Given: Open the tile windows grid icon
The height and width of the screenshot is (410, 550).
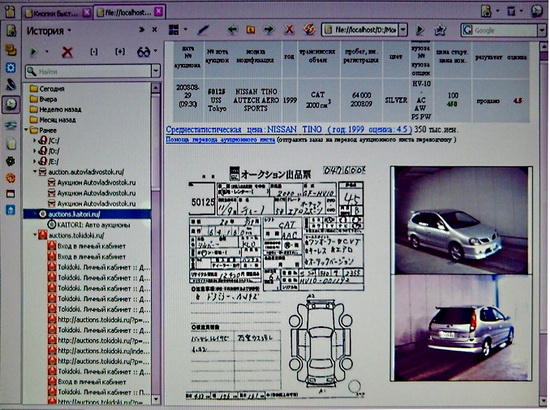Looking at the screenshot, I should click(x=174, y=30).
